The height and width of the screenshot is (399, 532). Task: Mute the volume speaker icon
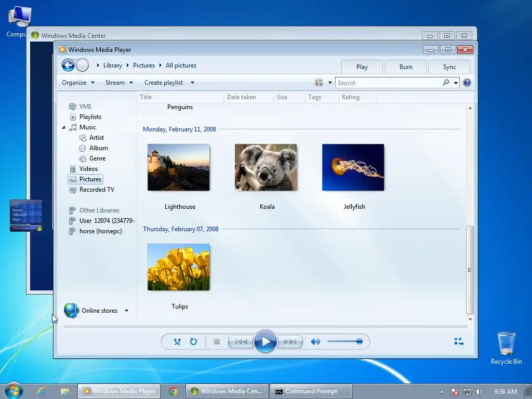[315, 342]
